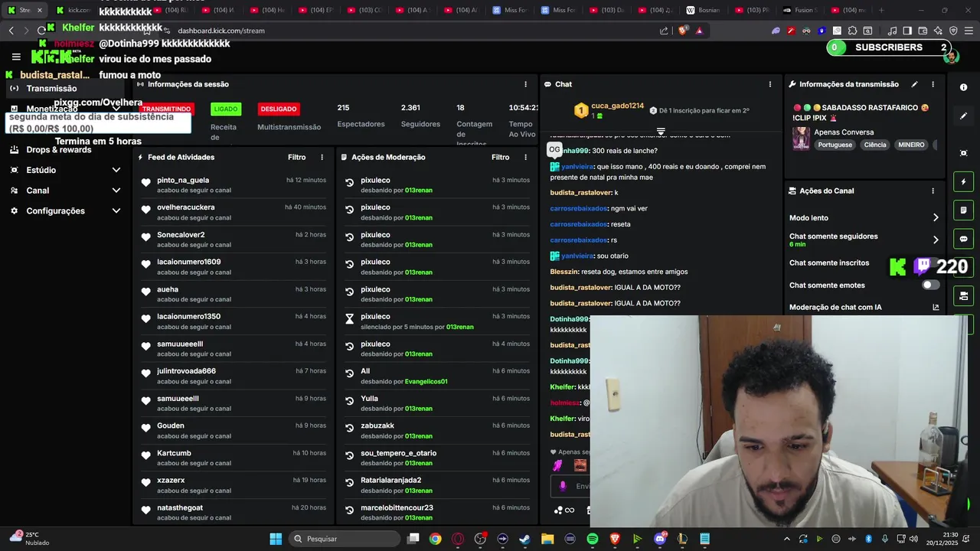Click the channel actions icon in right rail
The height and width of the screenshot is (551, 980).
pyautogui.click(x=964, y=295)
